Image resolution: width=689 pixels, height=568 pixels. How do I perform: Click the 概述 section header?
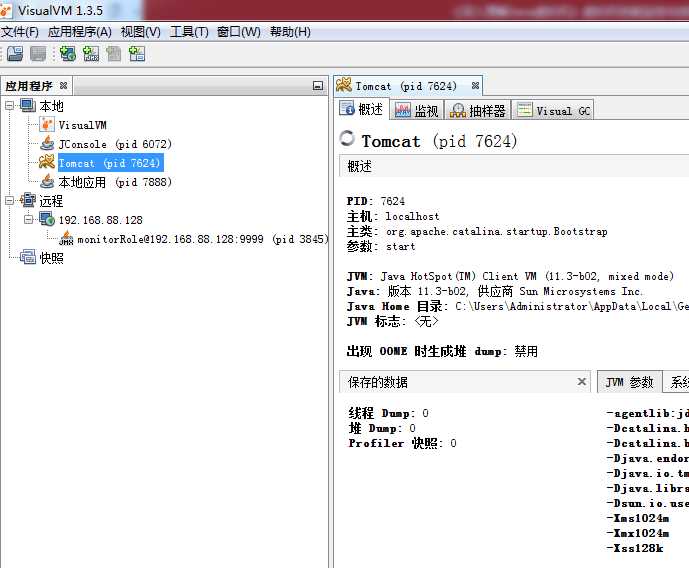click(514, 166)
